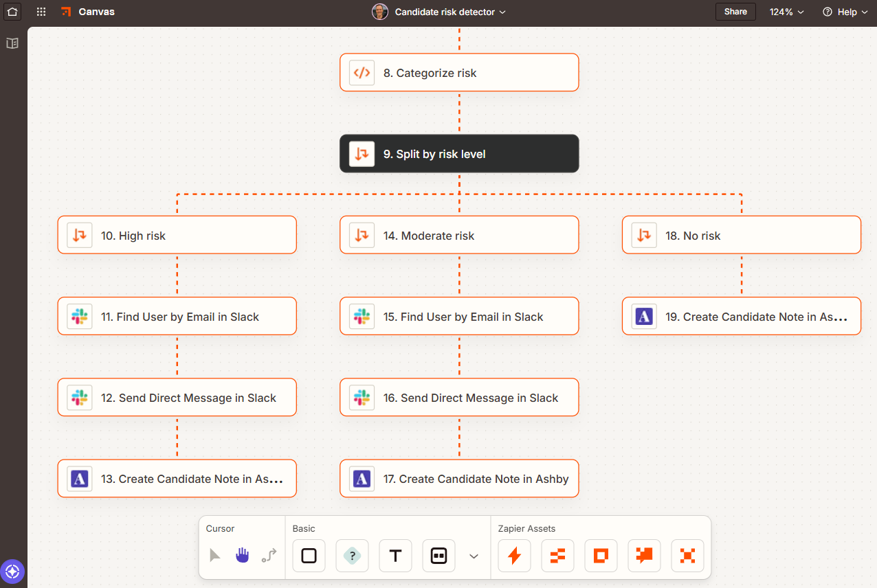The height and width of the screenshot is (588, 877).
Task: Open the documentation sidebar panel
Action: point(12,43)
